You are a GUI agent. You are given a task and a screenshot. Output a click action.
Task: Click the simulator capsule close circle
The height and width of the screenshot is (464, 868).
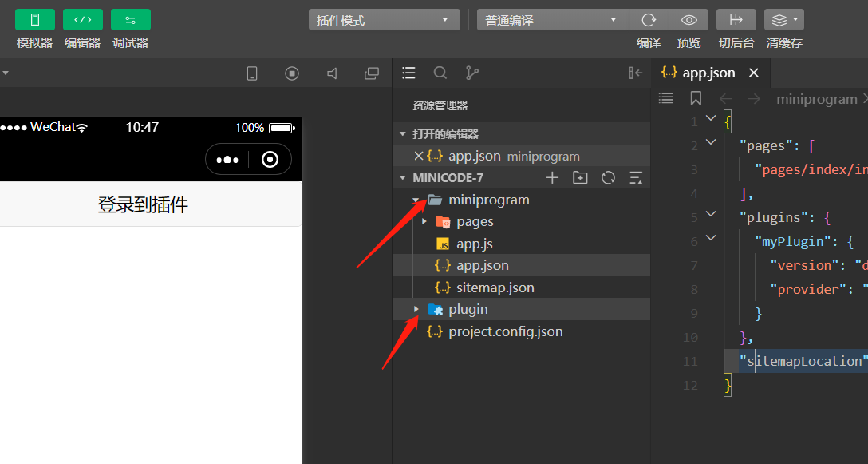(270, 160)
